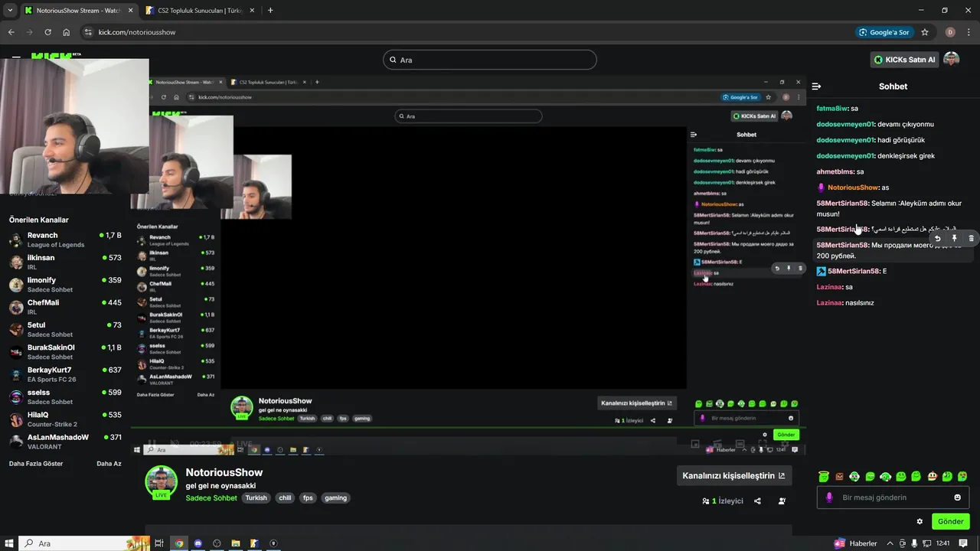The width and height of the screenshot is (980, 551).
Task: Open ChefMali channel in recommended list
Action: coord(65,307)
